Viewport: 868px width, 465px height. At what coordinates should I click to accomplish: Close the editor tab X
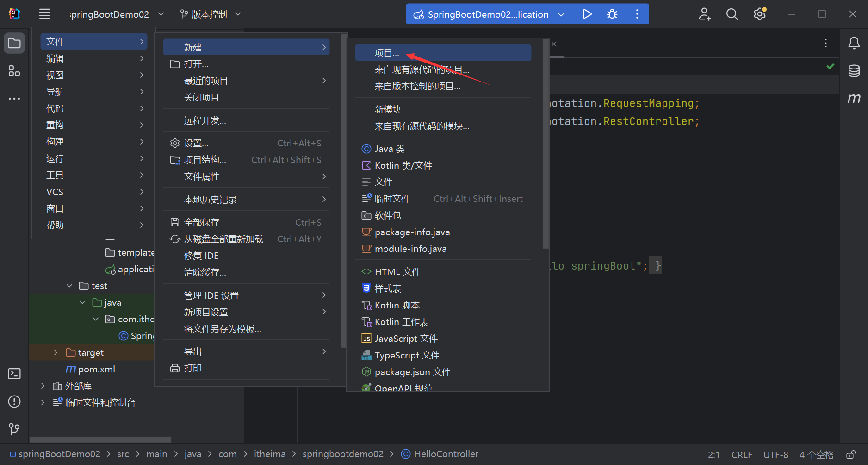click(x=554, y=44)
